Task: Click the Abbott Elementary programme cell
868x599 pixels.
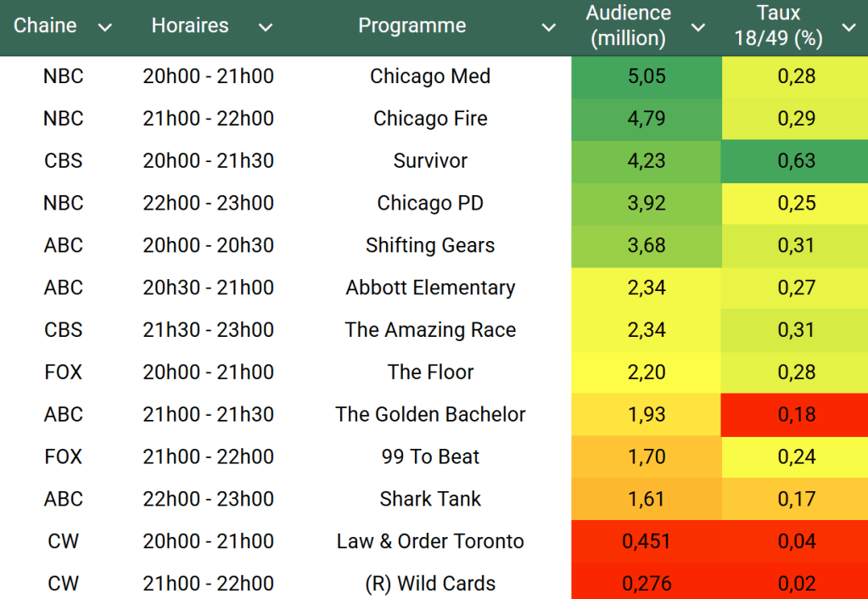Action: point(430,288)
